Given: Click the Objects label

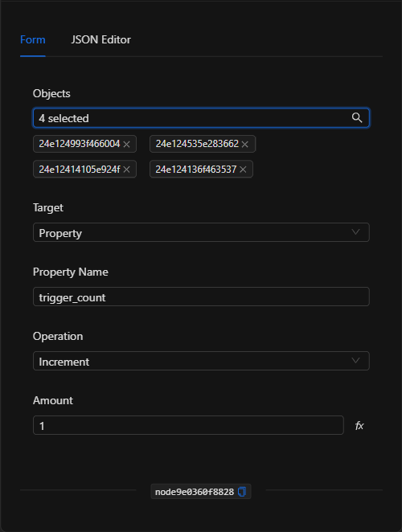Looking at the screenshot, I should (x=51, y=94).
